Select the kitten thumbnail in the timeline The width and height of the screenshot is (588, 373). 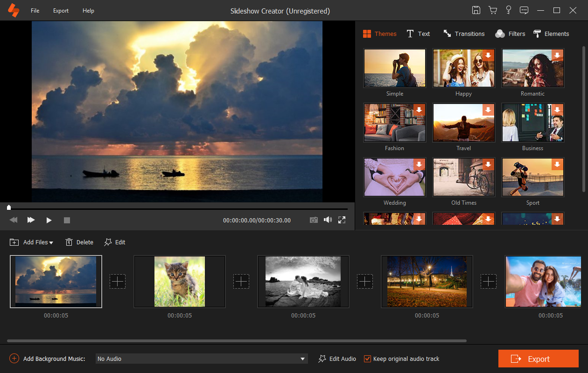(x=180, y=281)
